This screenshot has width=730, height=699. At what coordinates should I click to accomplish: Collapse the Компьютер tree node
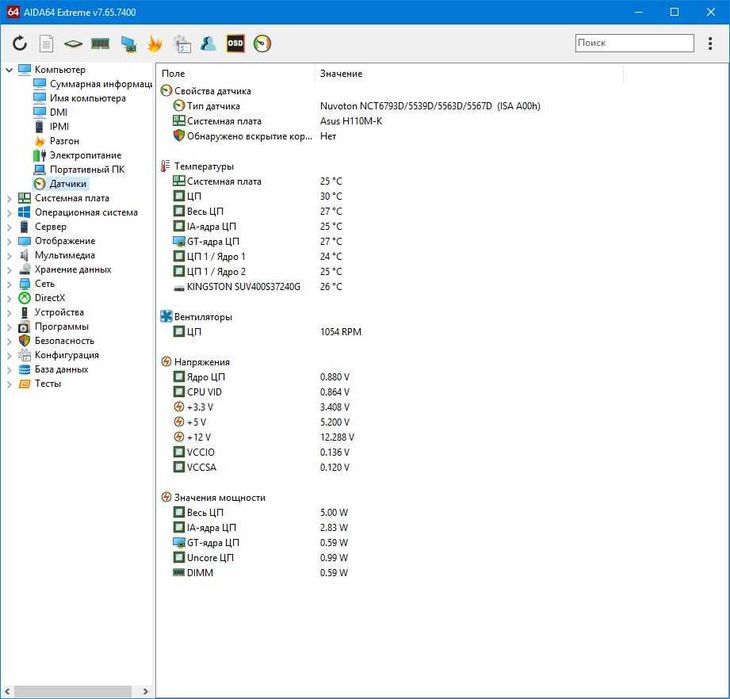pos(9,70)
